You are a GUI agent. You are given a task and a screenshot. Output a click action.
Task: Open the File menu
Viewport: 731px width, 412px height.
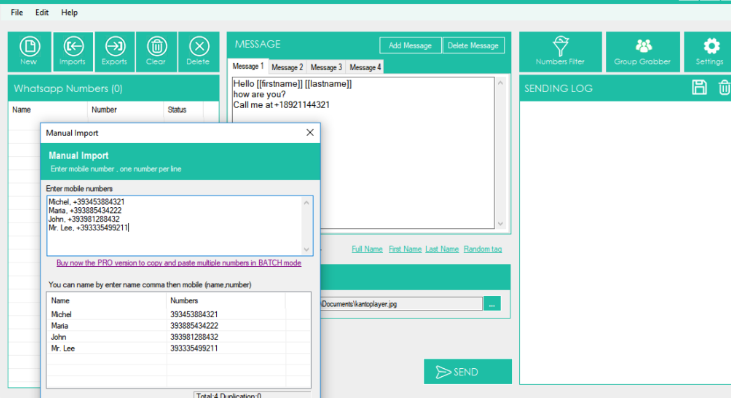17,12
